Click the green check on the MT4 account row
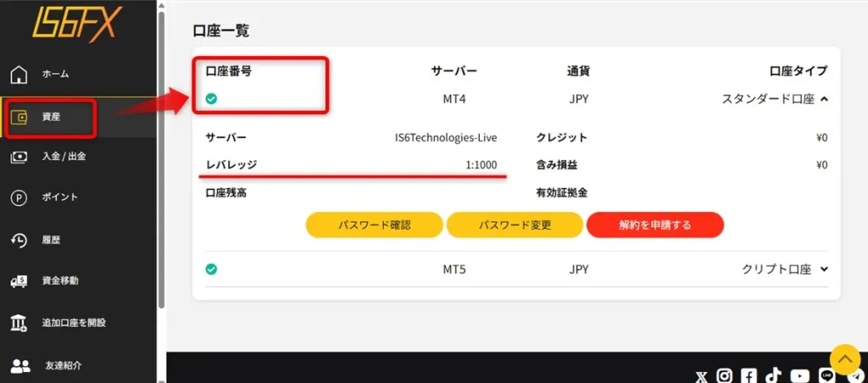The image size is (868, 383). pyautogui.click(x=211, y=99)
